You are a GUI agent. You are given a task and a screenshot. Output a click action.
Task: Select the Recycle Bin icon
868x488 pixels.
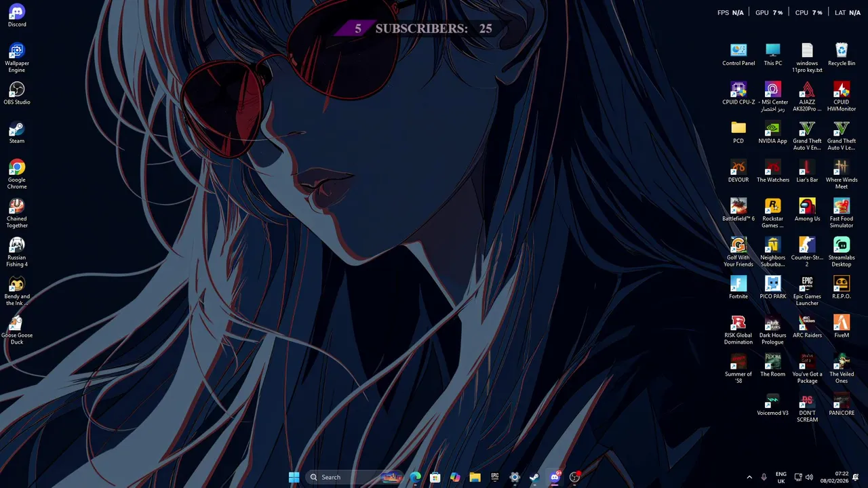(x=842, y=54)
